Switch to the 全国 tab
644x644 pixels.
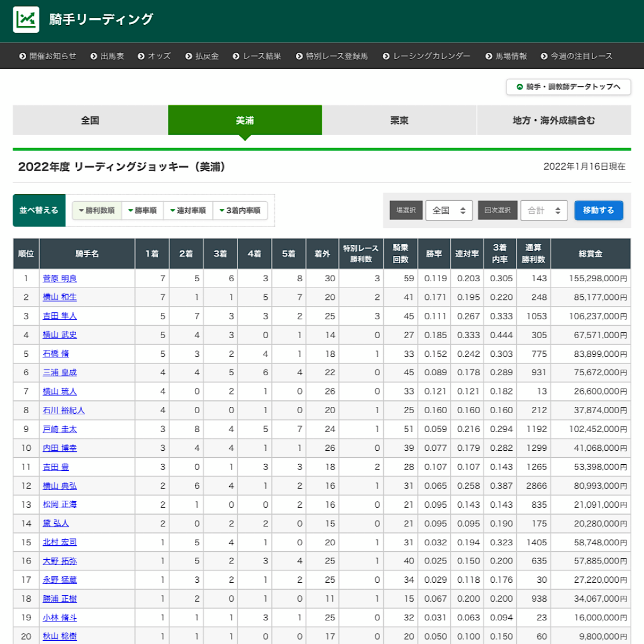(90, 120)
